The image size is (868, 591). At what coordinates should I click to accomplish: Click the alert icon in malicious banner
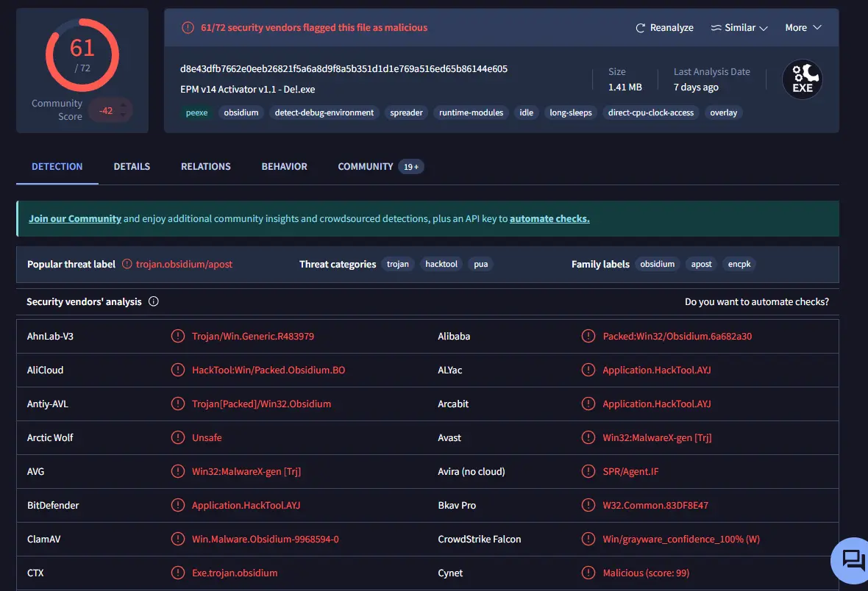click(x=188, y=28)
